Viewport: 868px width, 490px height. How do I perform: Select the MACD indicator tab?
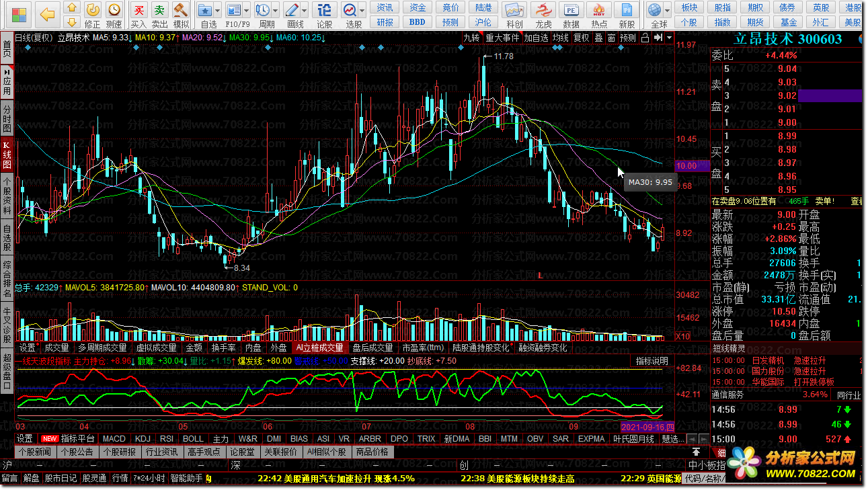point(114,438)
